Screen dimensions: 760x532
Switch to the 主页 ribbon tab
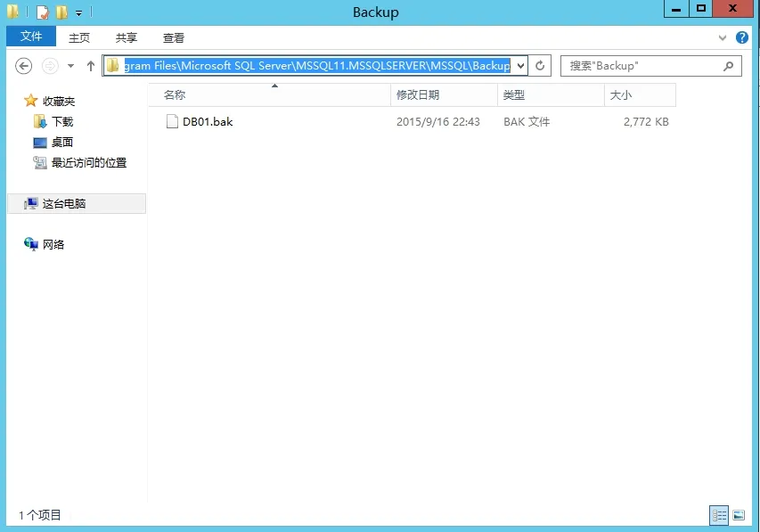pos(79,37)
